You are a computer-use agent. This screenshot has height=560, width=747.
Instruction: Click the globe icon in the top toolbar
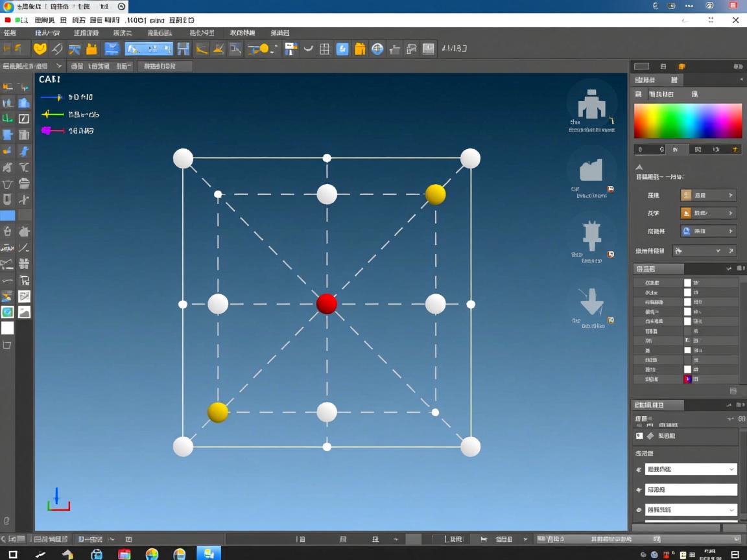(x=377, y=49)
